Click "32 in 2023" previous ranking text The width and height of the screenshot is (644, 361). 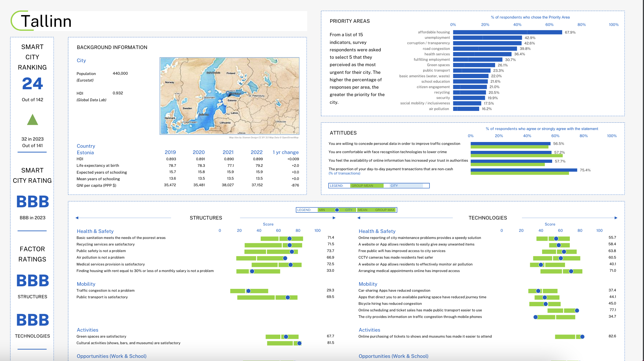coord(33,139)
